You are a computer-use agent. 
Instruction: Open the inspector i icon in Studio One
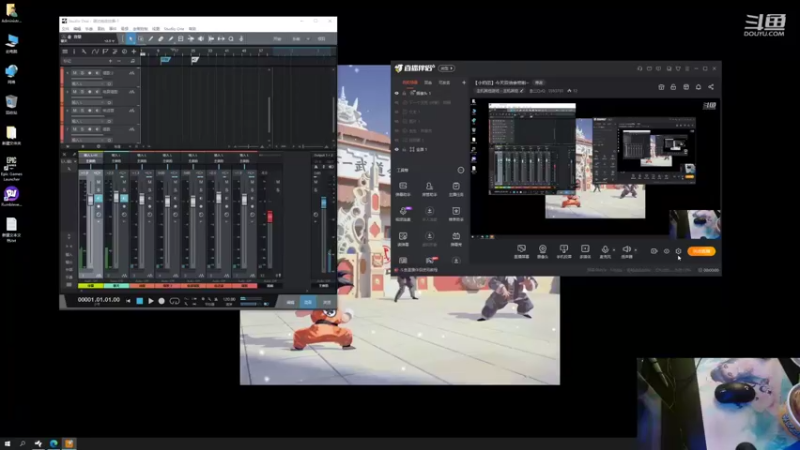[74, 52]
